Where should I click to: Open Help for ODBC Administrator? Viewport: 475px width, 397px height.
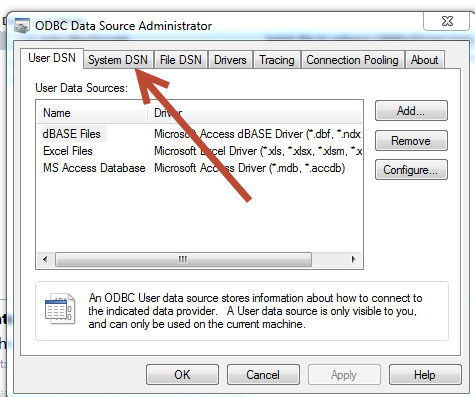(x=425, y=375)
